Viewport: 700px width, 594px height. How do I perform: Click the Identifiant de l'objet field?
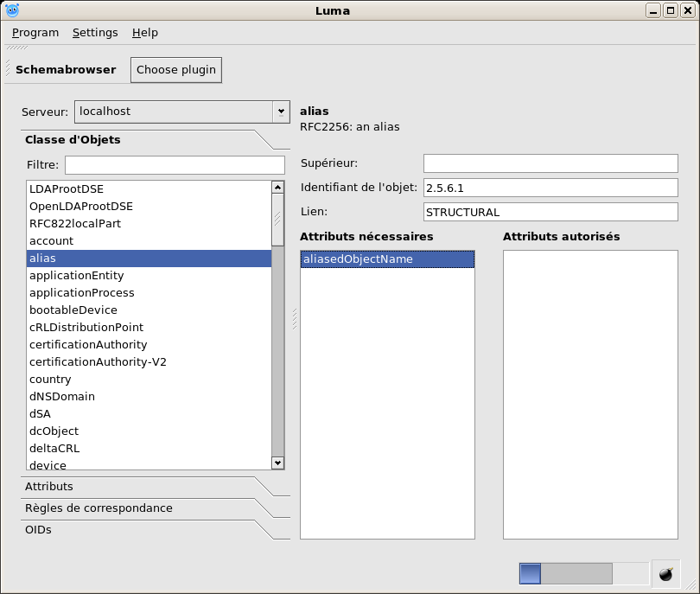[x=550, y=188]
